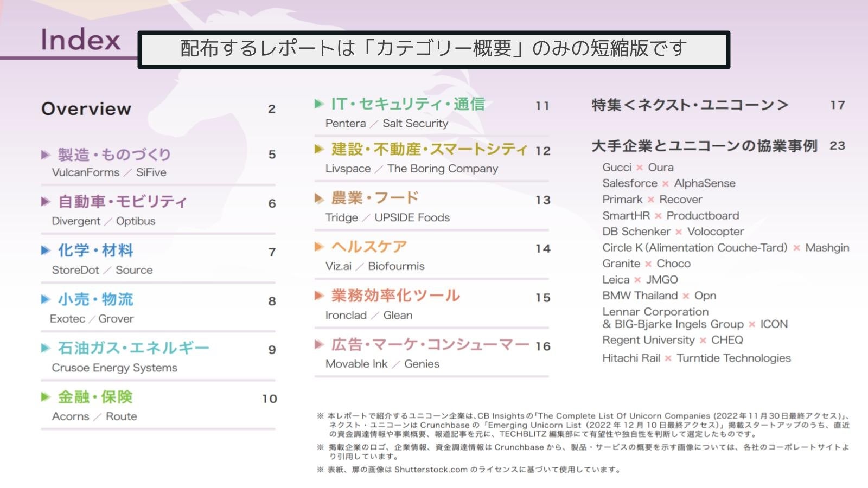
Task: Click page number 17 for the ネクスト・ユニコーン feature
Action: pos(838,105)
